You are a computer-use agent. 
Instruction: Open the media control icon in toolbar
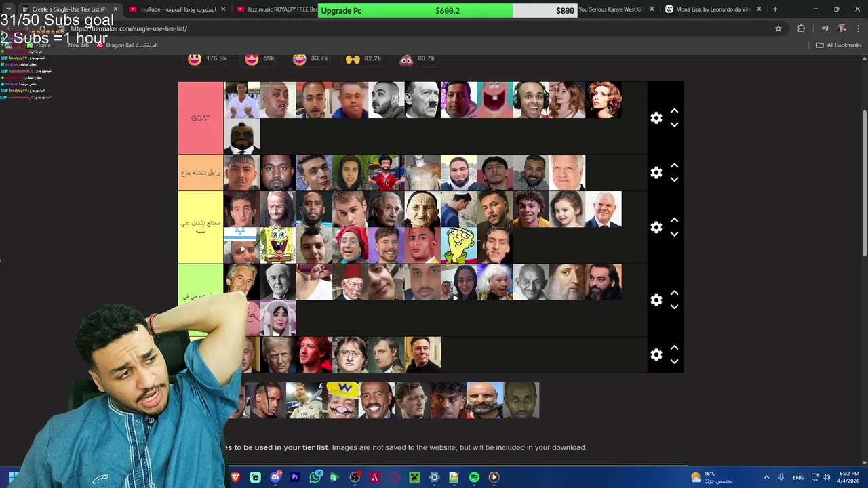825,28
